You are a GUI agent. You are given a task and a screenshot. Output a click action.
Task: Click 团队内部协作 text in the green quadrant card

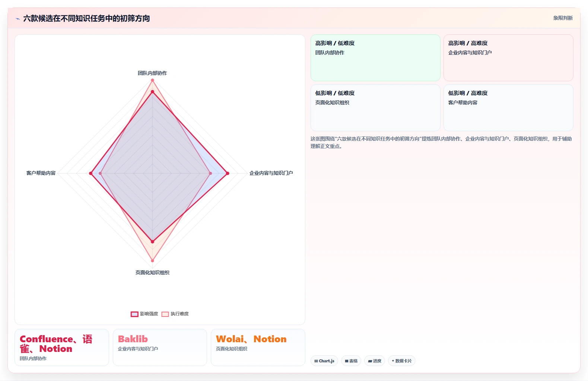coord(330,53)
